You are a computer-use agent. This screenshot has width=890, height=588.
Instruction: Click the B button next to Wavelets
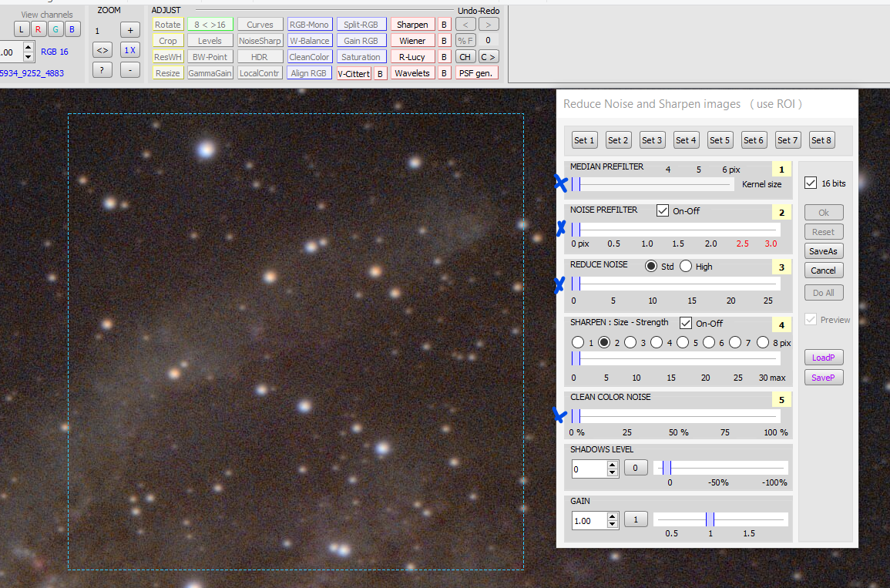click(445, 73)
